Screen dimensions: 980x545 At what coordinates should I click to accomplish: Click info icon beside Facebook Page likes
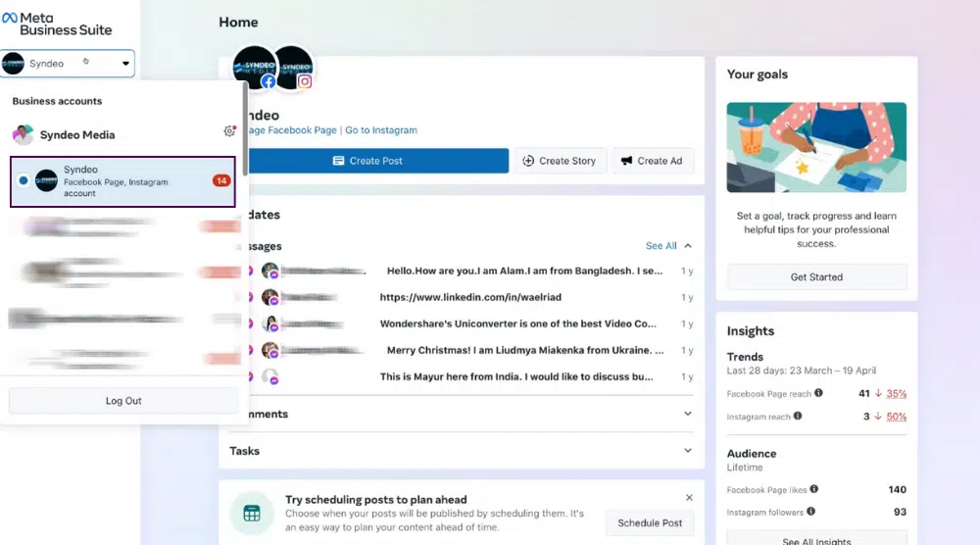click(x=814, y=489)
